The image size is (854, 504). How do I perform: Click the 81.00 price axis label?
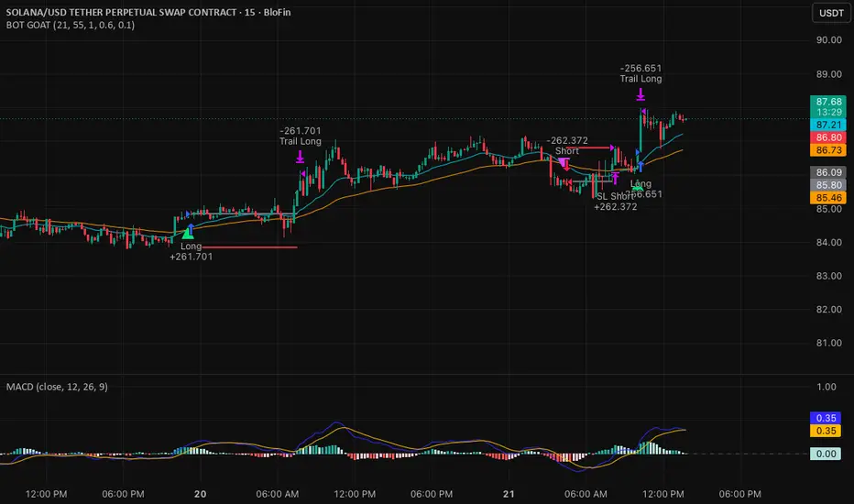[x=829, y=344]
